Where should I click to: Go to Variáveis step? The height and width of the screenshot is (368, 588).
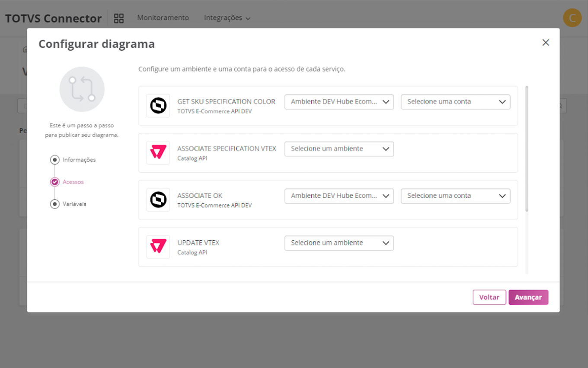coord(68,204)
